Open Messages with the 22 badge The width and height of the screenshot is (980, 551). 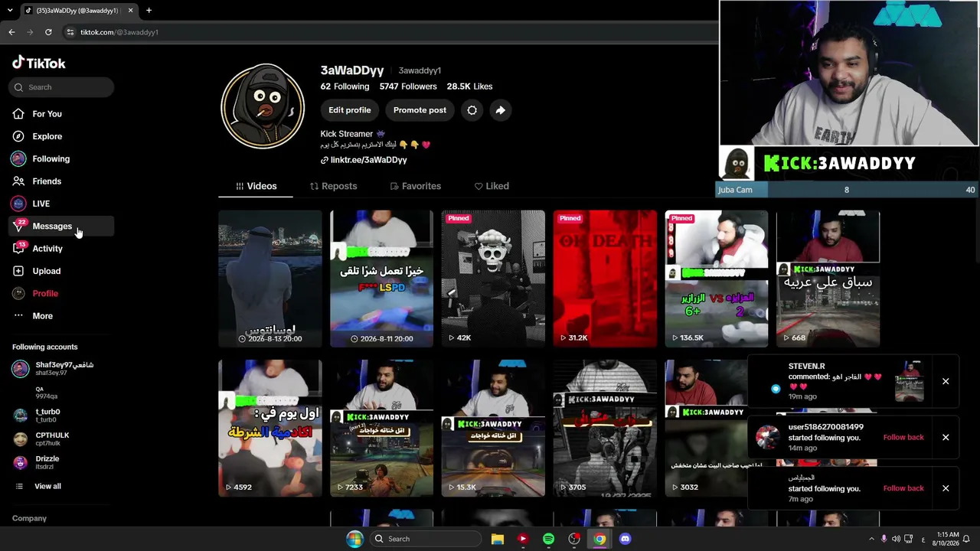pos(52,227)
